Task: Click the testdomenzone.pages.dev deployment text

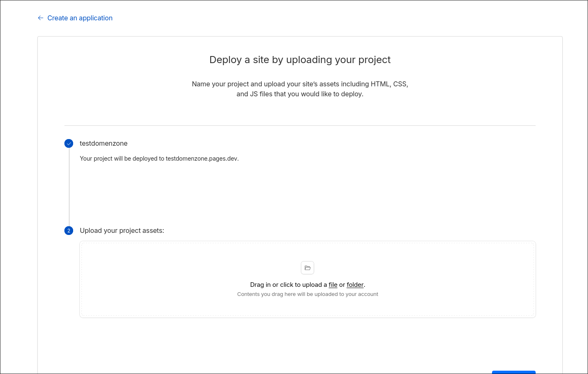Action: click(x=202, y=159)
